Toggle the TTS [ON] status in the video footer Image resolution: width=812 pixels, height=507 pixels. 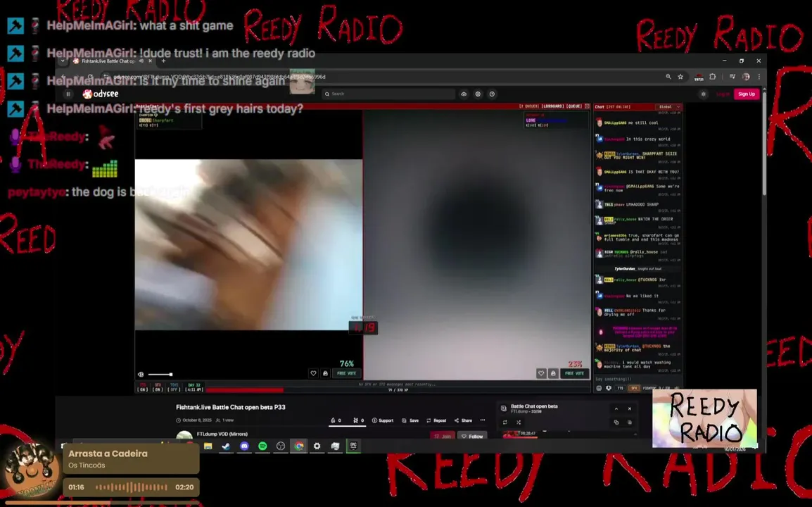pos(143,387)
